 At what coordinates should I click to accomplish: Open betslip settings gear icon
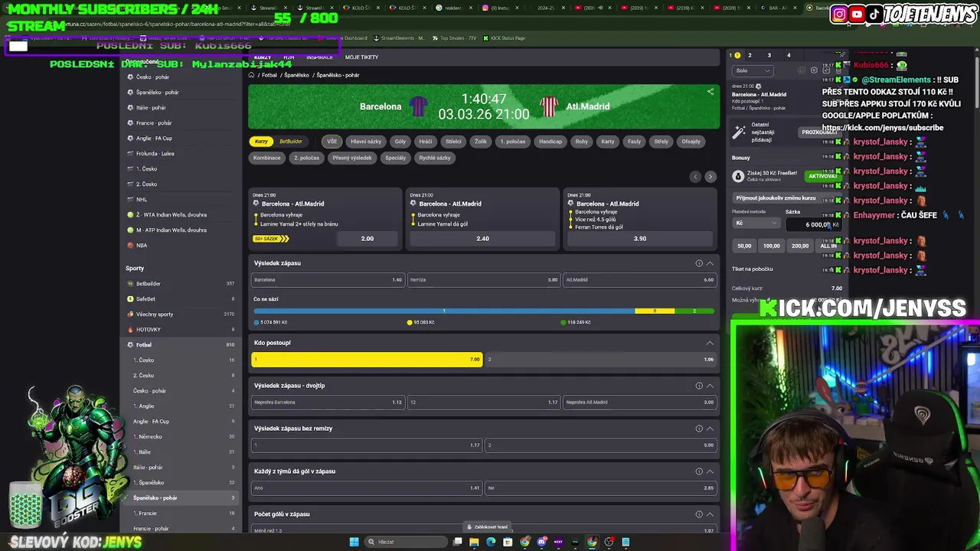point(814,70)
